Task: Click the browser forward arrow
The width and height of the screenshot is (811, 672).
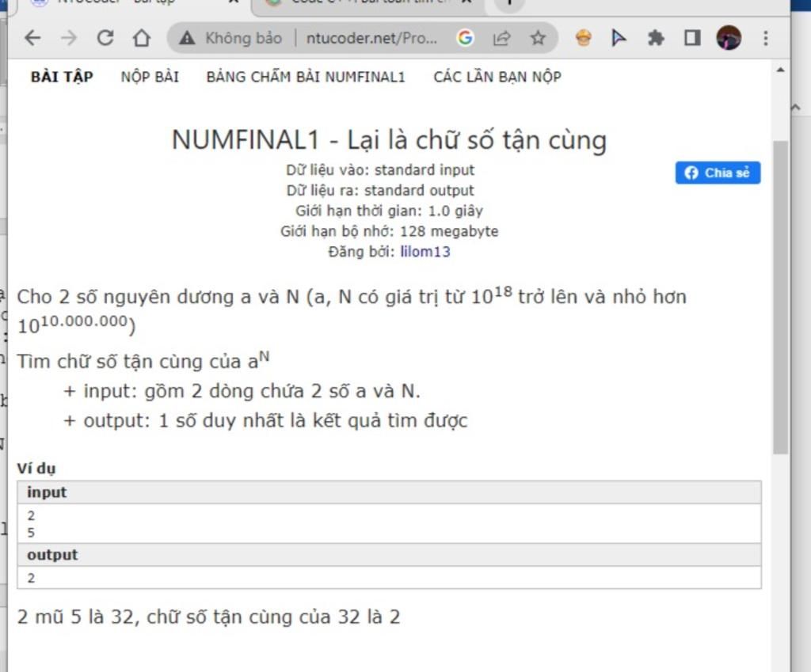Action: point(68,38)
